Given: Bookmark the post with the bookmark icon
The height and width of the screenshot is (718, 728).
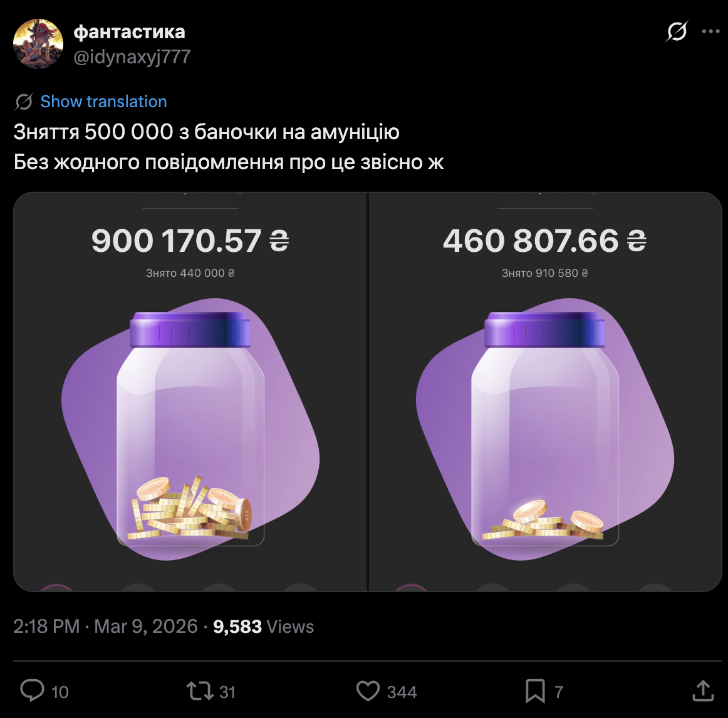Looking at the screenshot, I should (x=535, y=691).
